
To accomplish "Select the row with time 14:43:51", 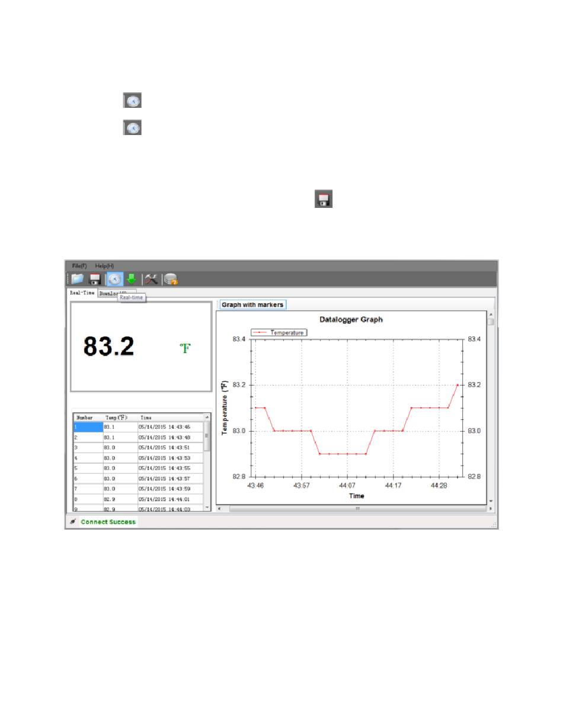I will [139, 447].
